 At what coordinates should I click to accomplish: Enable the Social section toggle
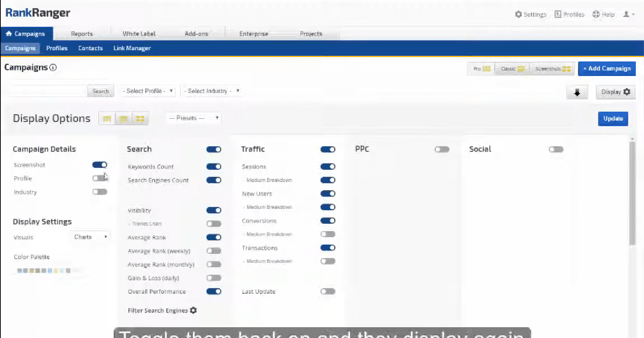(556, 149)
